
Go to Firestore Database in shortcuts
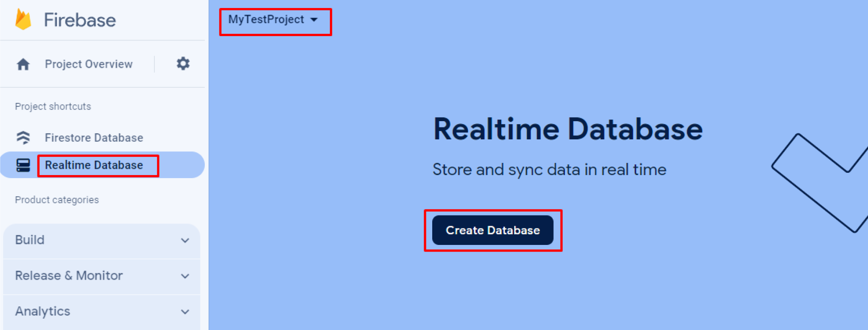(x=94, y=138)
